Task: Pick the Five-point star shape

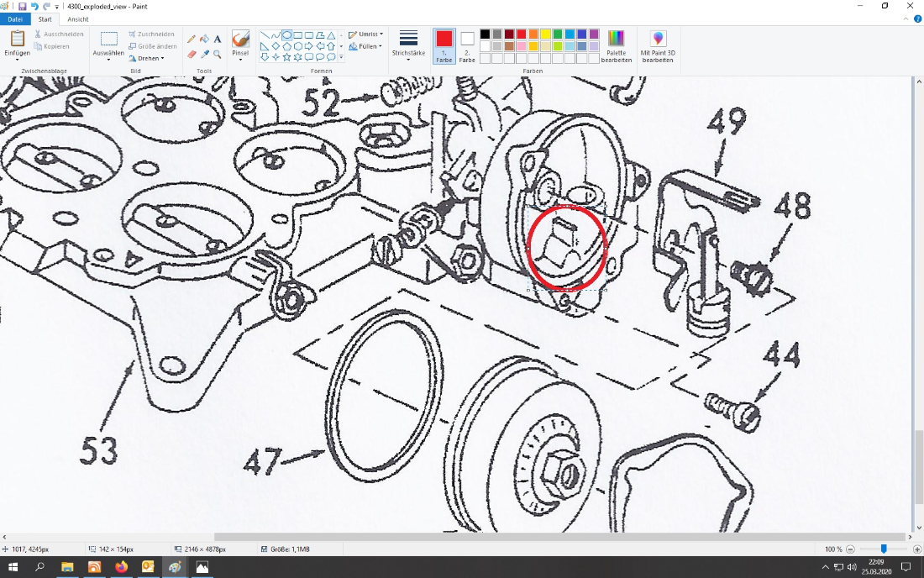Action: pyautogui.click(x=286, y=56)
